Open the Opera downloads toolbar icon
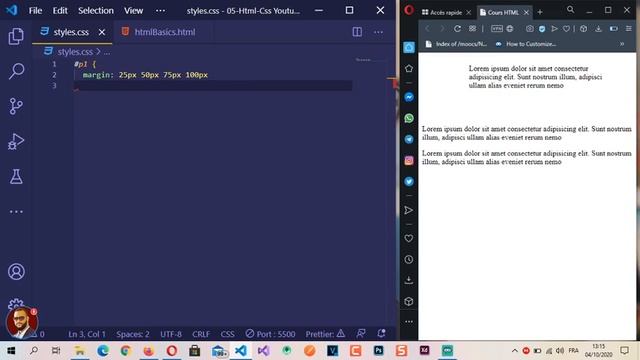Viewport: 640px width, 360px height. (598, 29)
